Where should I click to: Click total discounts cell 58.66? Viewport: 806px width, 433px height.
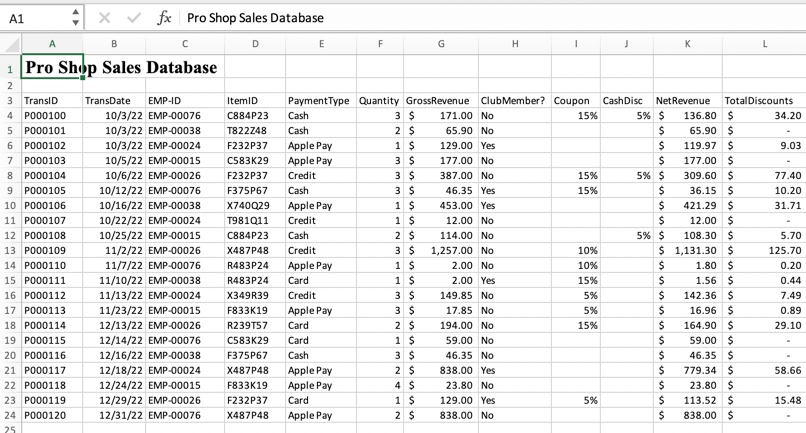pos(764,370)
